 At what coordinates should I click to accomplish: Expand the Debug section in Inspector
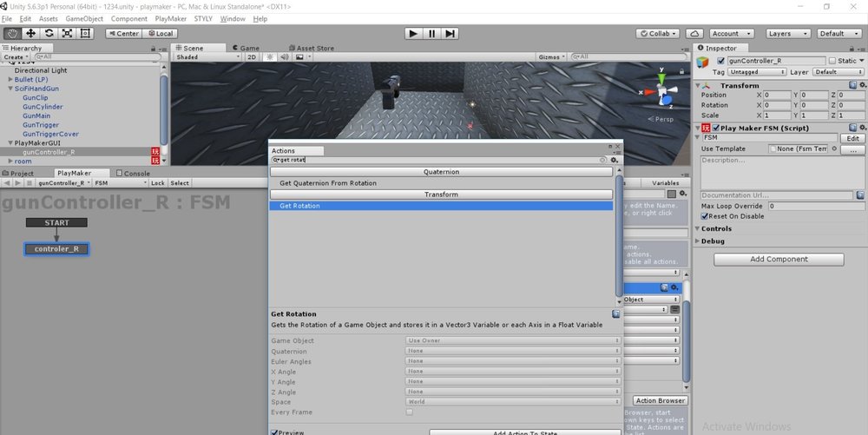coord(698,241)
